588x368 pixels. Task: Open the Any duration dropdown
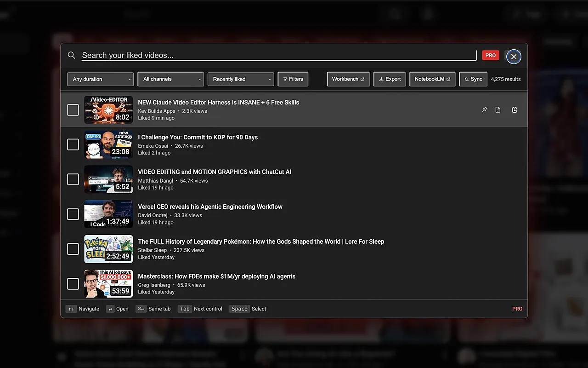pyautogui.click(x=101, y=79)
